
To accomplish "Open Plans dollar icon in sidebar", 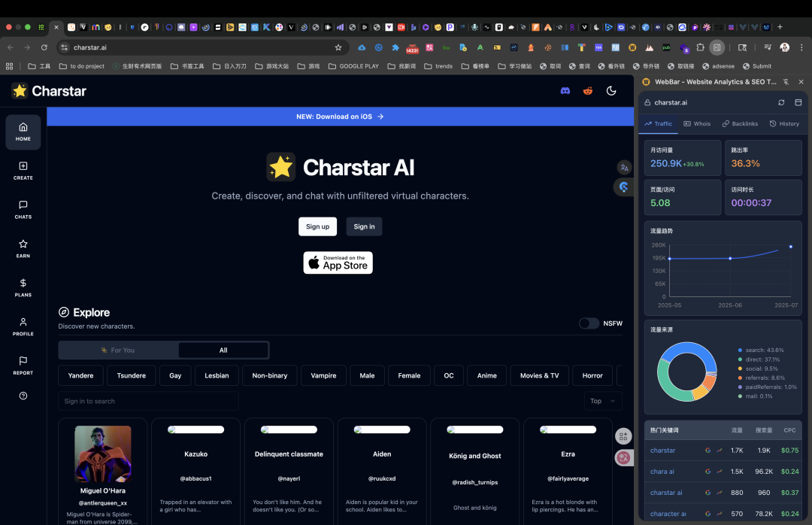I will click(x=23, y=287).
